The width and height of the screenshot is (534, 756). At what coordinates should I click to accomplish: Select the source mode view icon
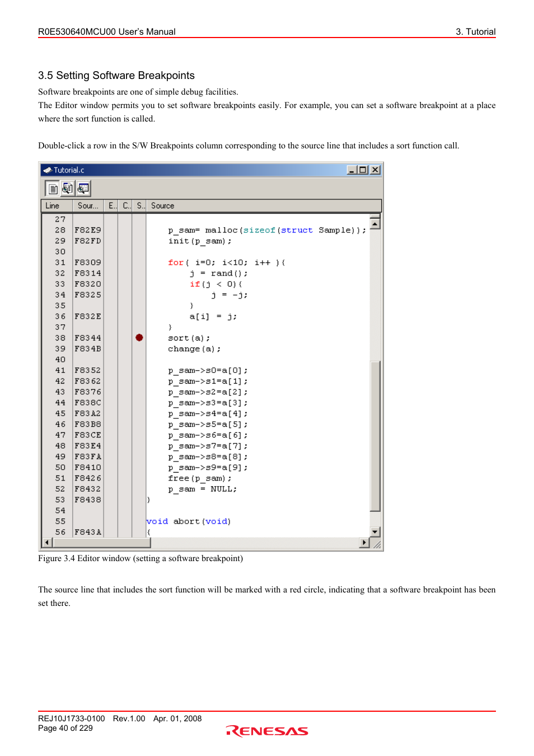point(52,189)
